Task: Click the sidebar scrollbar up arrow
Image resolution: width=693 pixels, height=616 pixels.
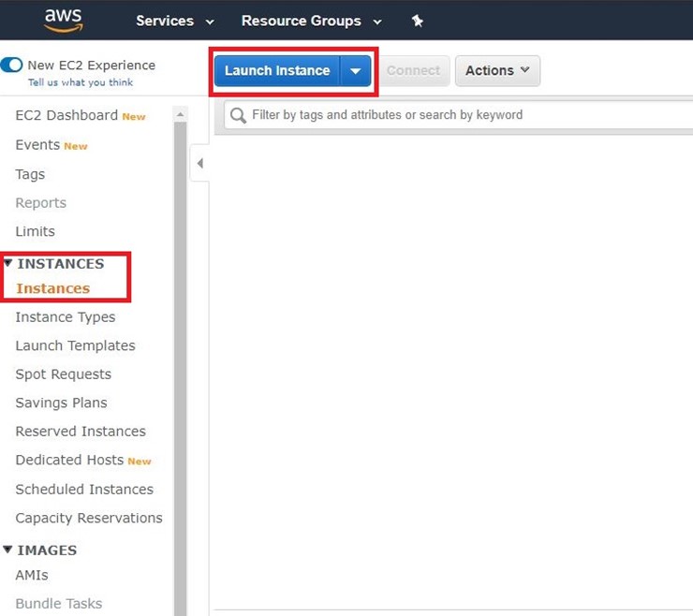Action: (x=180, y=114)
